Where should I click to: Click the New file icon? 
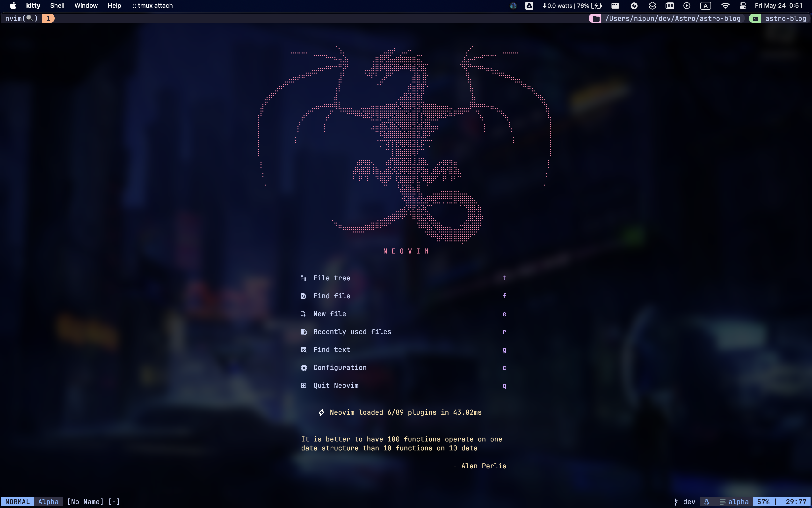click(x=304, y=314)
